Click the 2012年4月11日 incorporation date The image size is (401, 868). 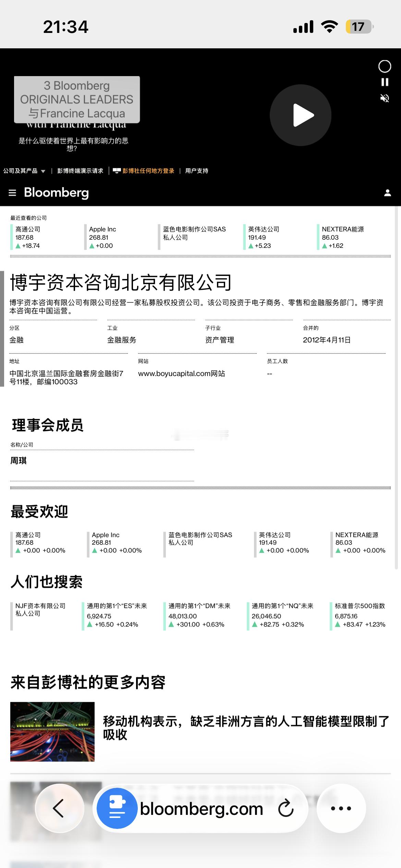327,340
